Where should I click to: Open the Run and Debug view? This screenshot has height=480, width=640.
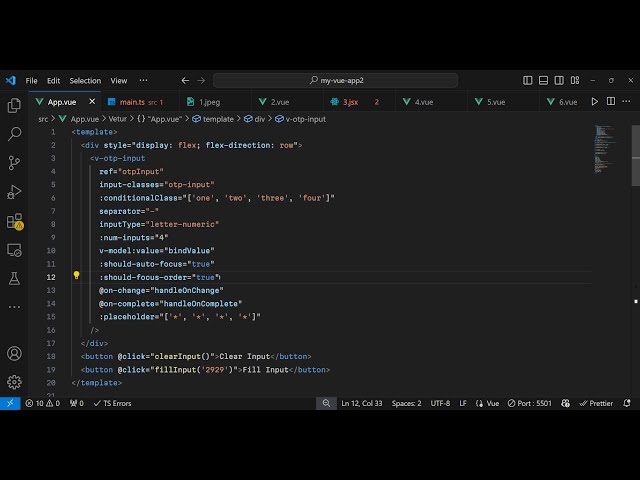[14, 191]
